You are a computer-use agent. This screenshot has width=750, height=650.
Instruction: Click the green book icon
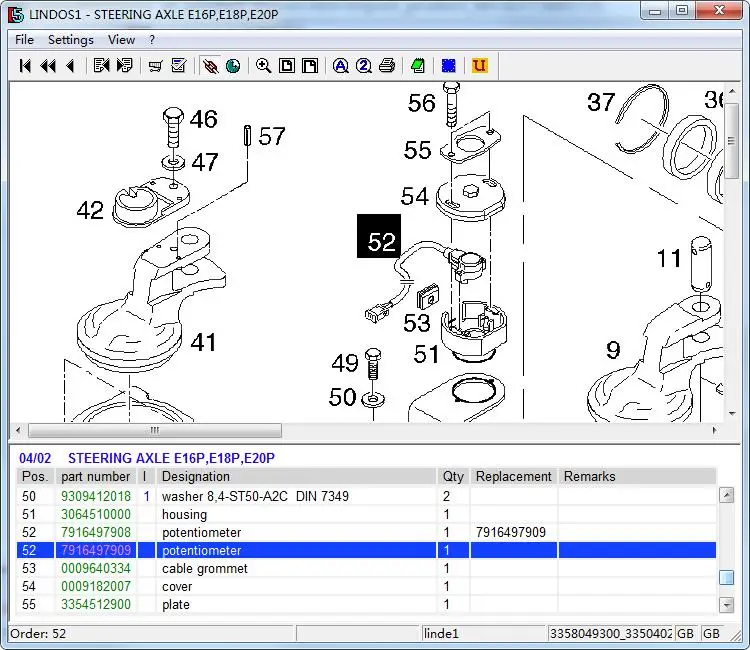(418, 66)
